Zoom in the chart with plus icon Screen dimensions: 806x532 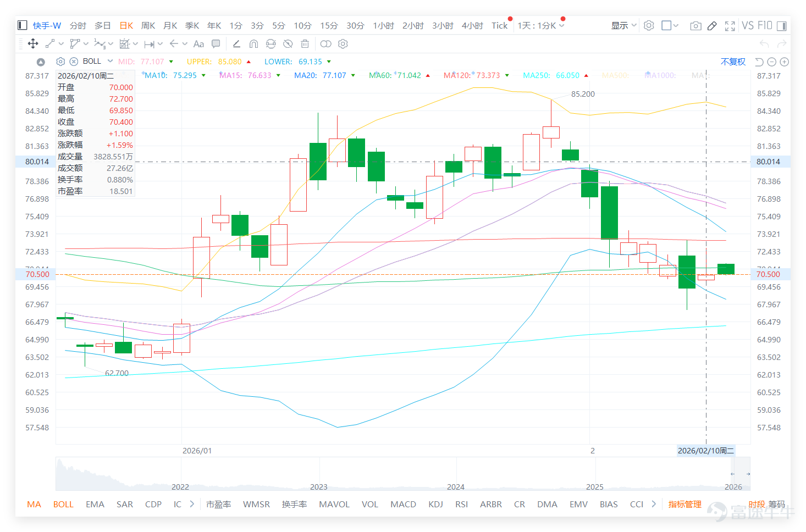785,62
